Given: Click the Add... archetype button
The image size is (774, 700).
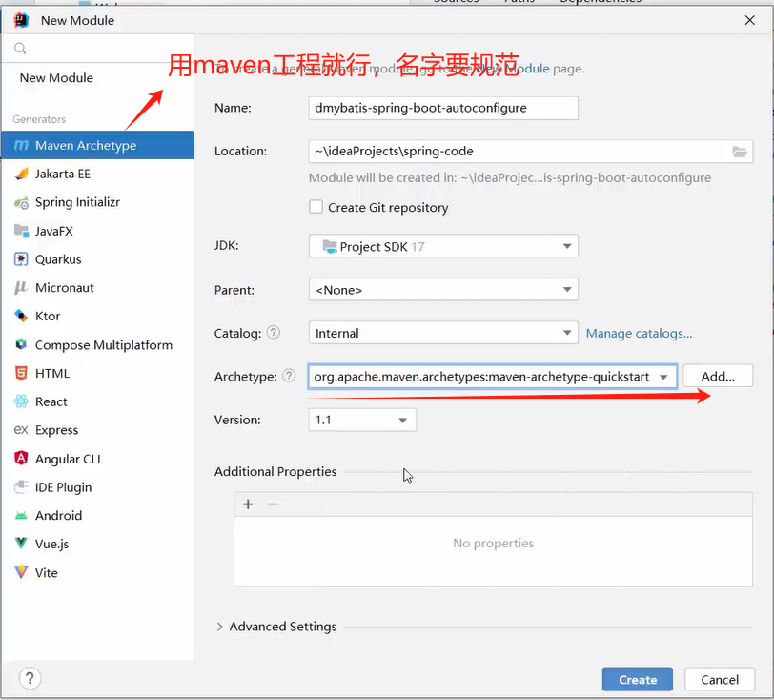Looking at the screenshot, I should [x=718, y=377].
